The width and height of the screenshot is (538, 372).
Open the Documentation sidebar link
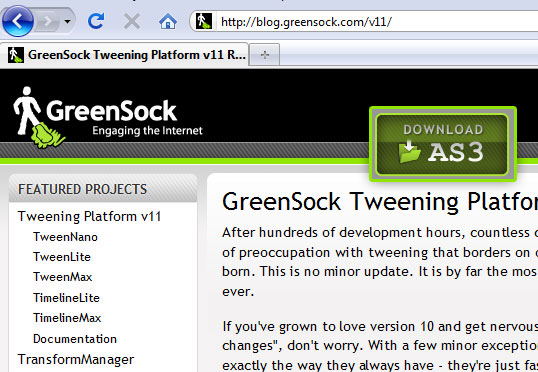[75, 339]
